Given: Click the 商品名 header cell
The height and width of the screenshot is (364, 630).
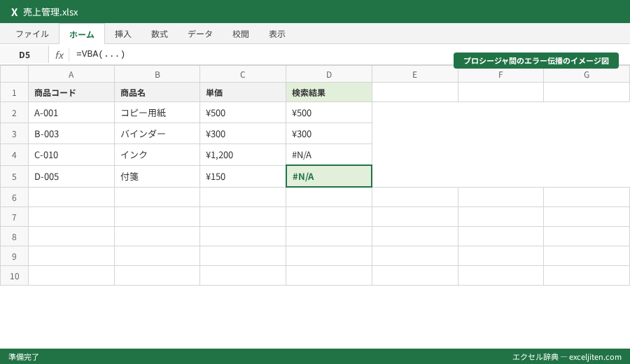Looking at the screenshot, I should [x=157, y=92].
